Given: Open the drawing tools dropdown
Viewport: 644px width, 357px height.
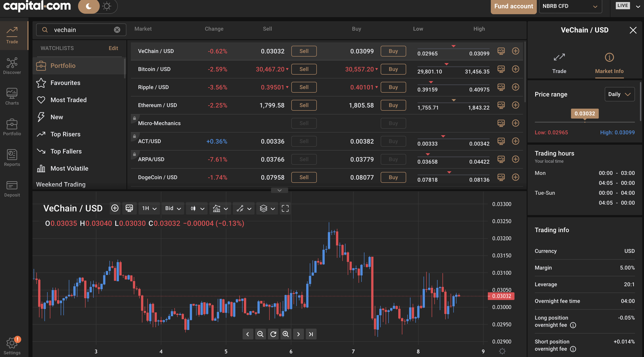Looking at the screenshot, I should click(x=243, y=208).
